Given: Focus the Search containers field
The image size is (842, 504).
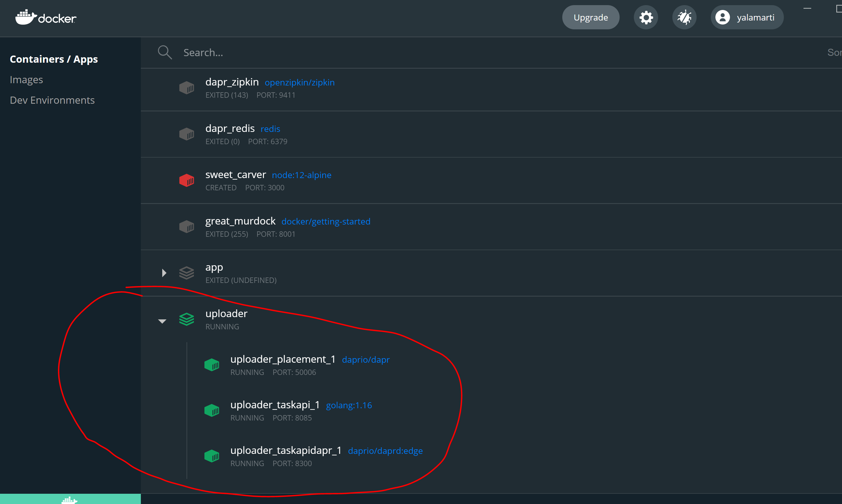Looking at the screenshot, I should (306, 53).
